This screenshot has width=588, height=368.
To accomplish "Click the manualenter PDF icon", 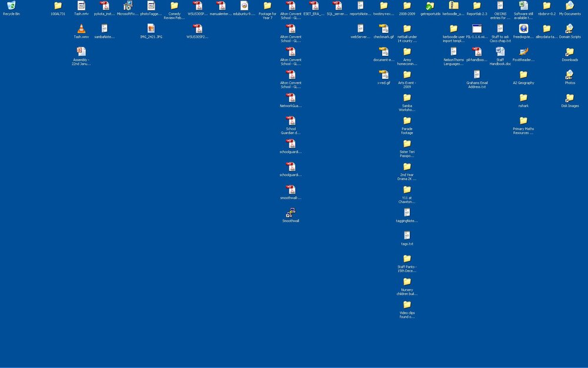I will click(220, 6).
